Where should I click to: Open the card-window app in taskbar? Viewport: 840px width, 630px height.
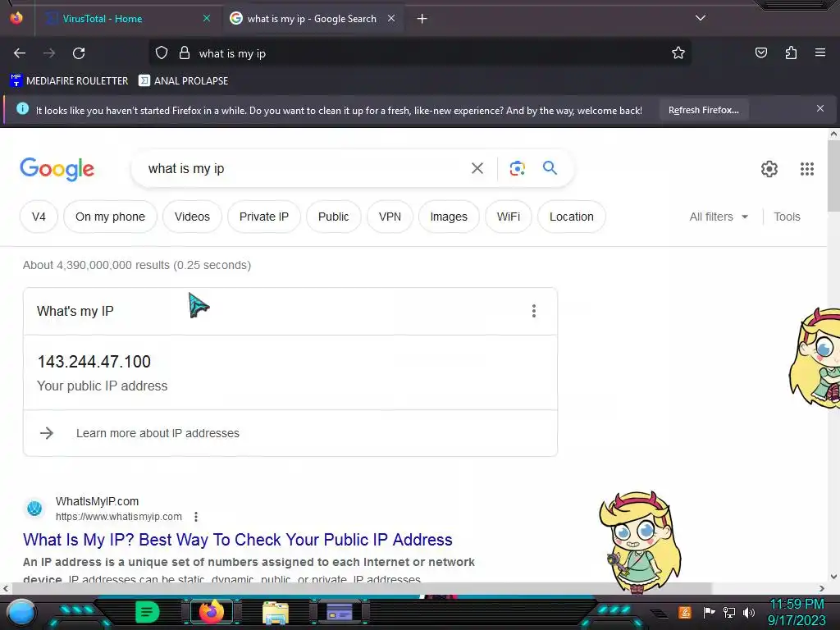pyautogui.click(x=340, y=612)
